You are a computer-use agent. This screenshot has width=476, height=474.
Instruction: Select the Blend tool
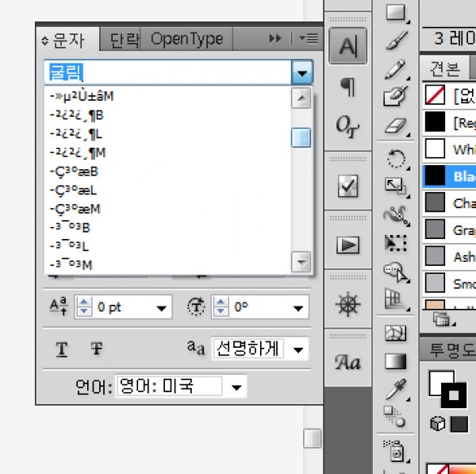click(394, 417)
